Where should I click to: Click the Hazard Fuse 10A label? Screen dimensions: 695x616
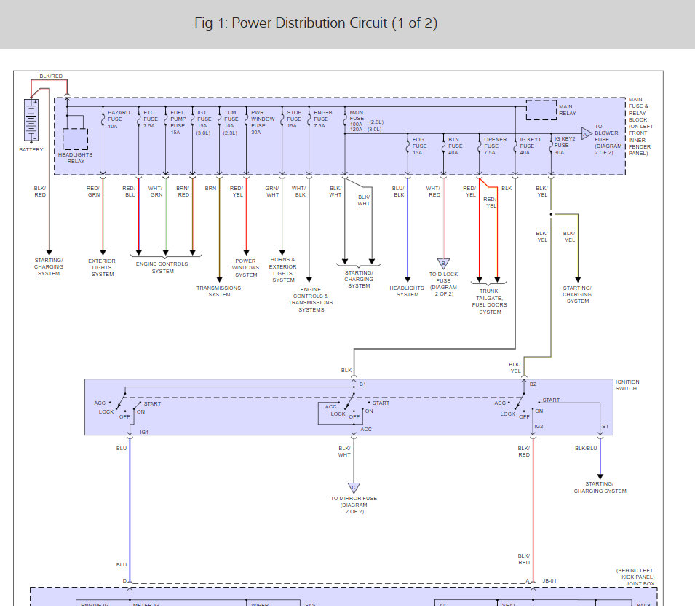pyautogui.click(x=118, y=119)
